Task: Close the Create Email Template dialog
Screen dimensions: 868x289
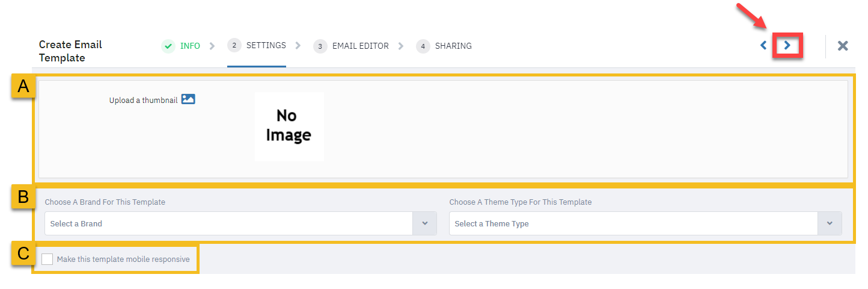Action: (843, 46)
